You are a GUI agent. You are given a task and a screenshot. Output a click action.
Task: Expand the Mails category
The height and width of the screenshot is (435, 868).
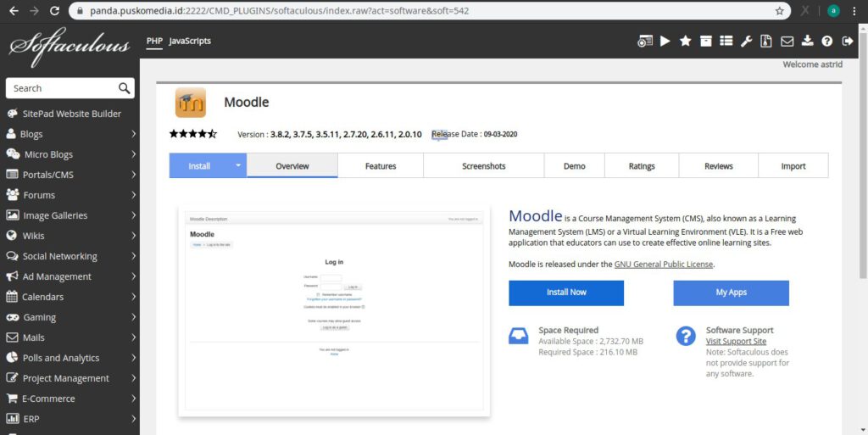70,337
